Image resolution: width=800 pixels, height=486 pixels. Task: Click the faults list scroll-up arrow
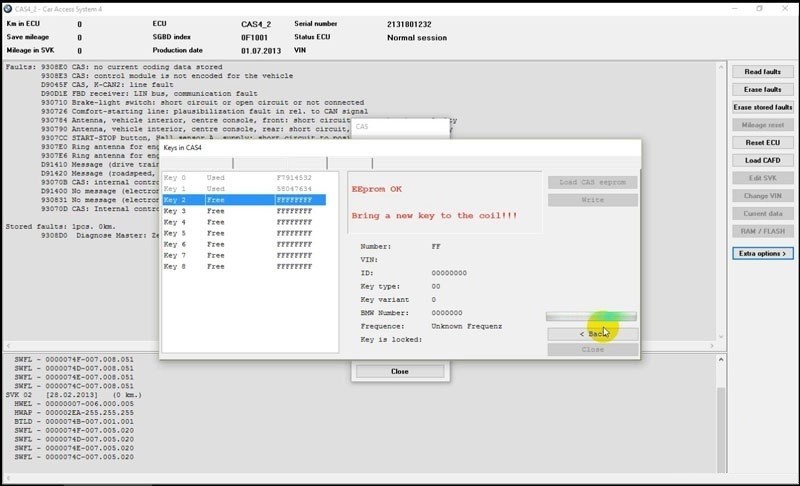721,67
